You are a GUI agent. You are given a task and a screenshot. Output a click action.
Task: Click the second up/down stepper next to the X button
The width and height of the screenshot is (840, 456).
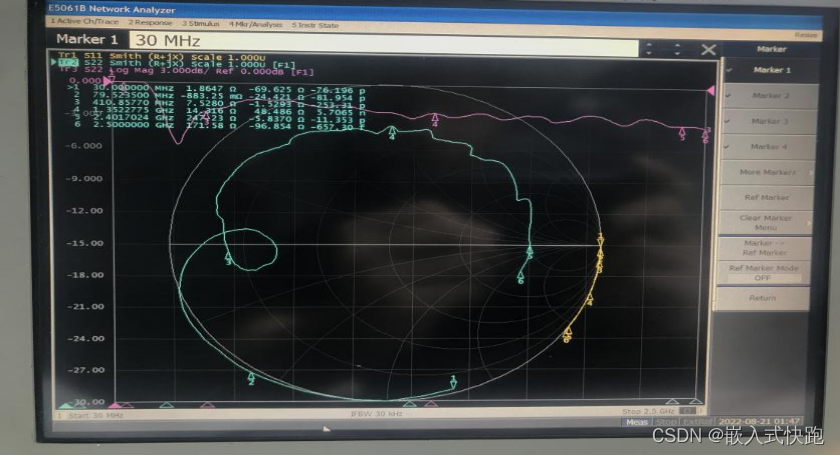677,50
